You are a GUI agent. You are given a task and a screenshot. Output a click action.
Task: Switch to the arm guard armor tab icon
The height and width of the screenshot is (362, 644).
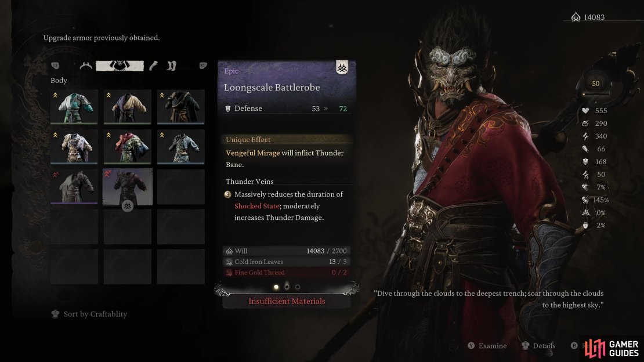point(154,66)
